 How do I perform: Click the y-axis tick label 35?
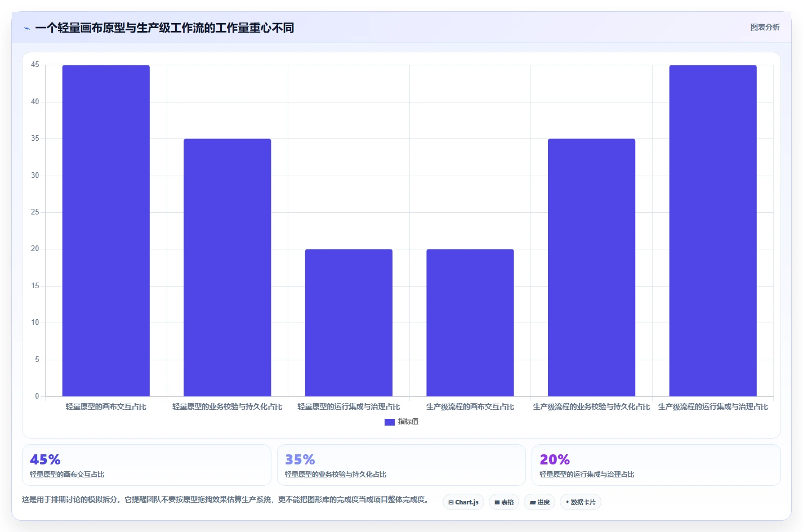(35, 138)
